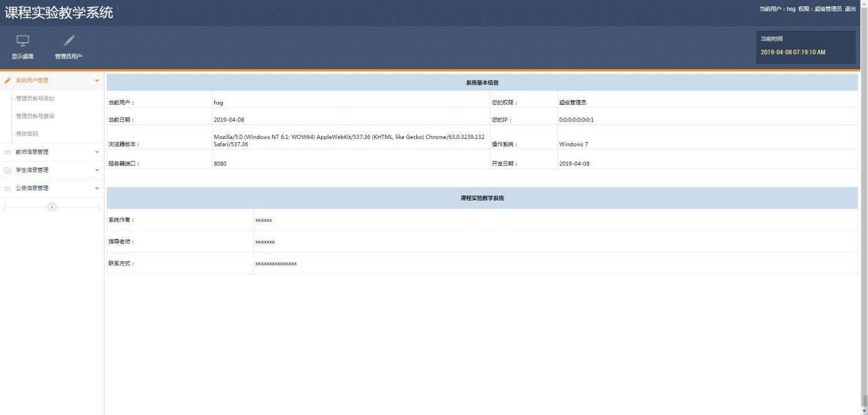
Task: Click the 权限：超级管理员 text in the header
Action: 820,9
